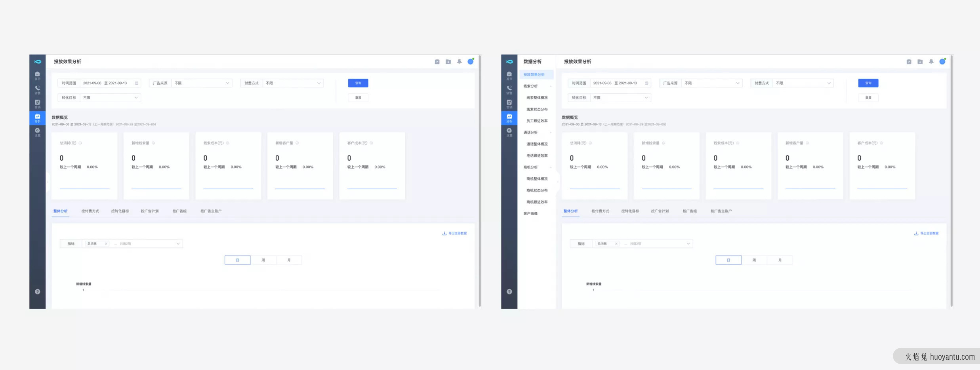
Task: Open task checklist icon in right window header
Action: click(x=909, y=62)
